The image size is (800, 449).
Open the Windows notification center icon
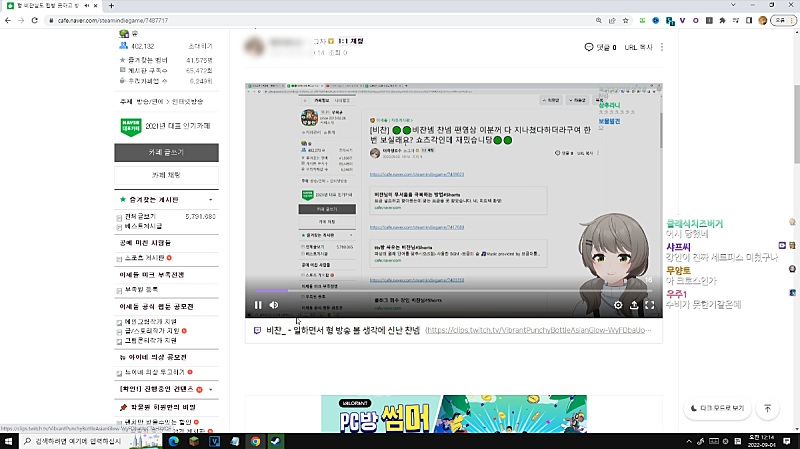(787, 441)
